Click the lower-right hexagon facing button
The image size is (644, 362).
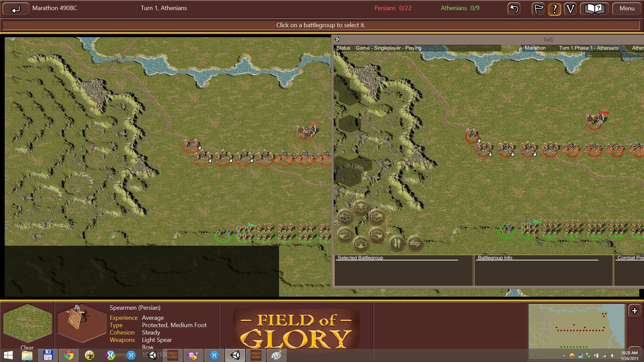[x=376, y=235]
